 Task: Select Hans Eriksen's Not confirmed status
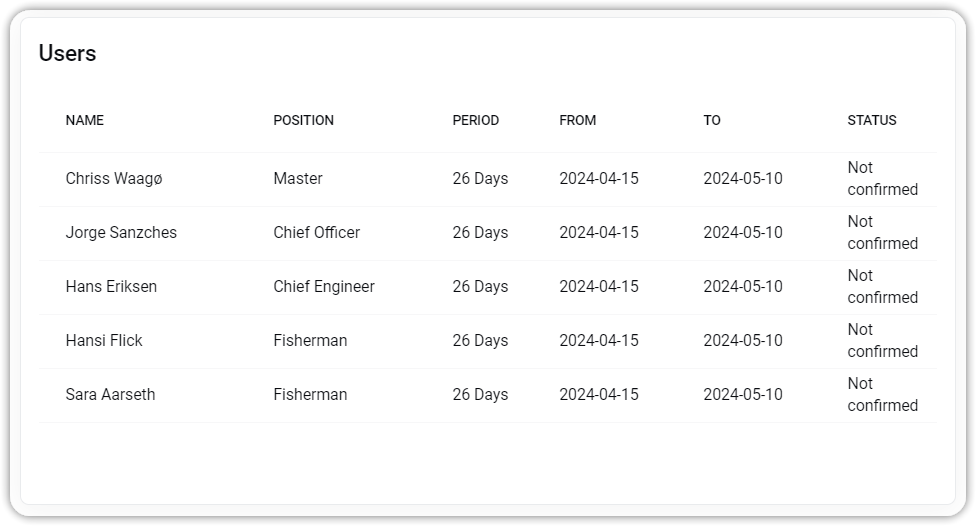click(883, 286)
